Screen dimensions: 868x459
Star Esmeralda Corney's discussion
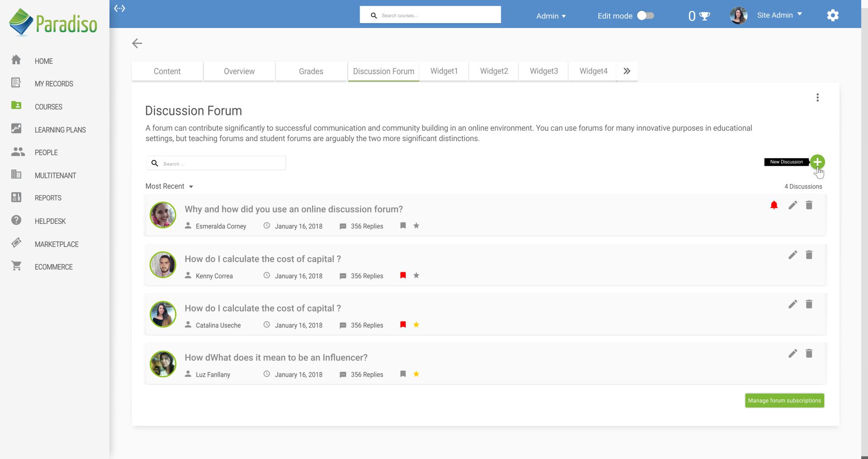(416, 226)
